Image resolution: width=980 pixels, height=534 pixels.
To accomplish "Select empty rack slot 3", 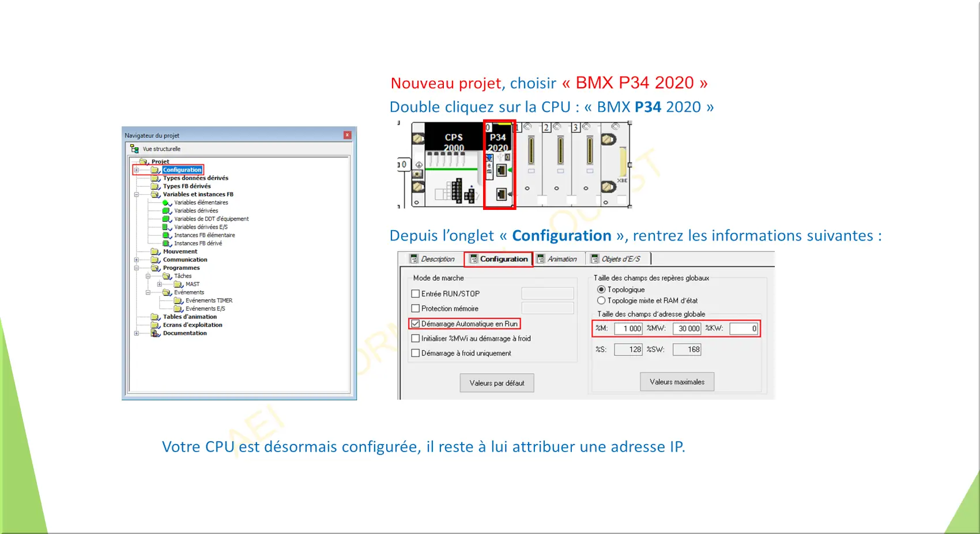I will (x=587, y=164).
